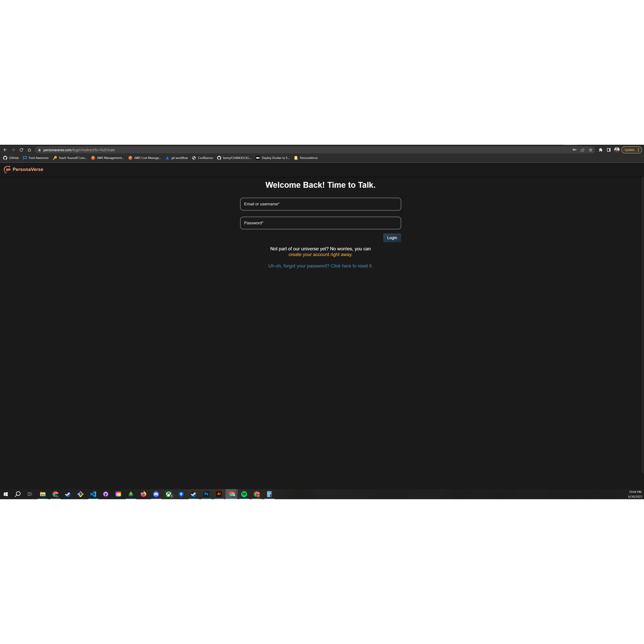Open Discord from the Windows taskbar
The width and height of the screenshot is (644, 644).
pyautogui.click(x=156, y=494)
